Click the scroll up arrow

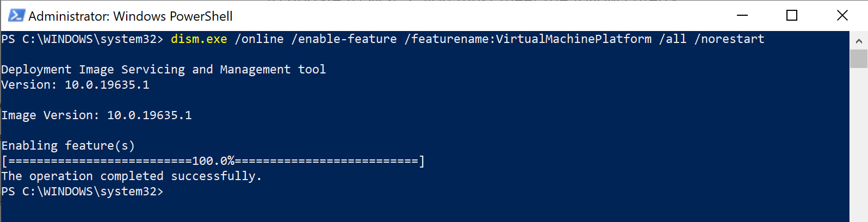(859, 41)
